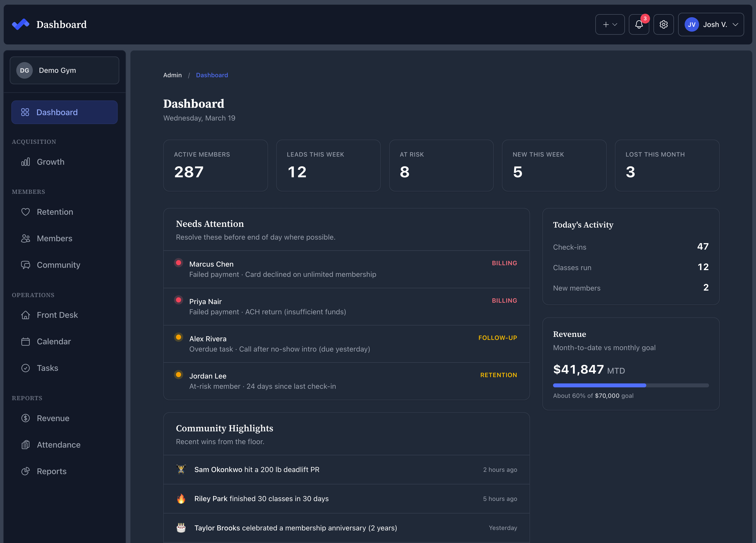Open Community via the chat bubble icon
This screenshot has height=543, width=756.
pyautogui.click(x=26, y=265)
